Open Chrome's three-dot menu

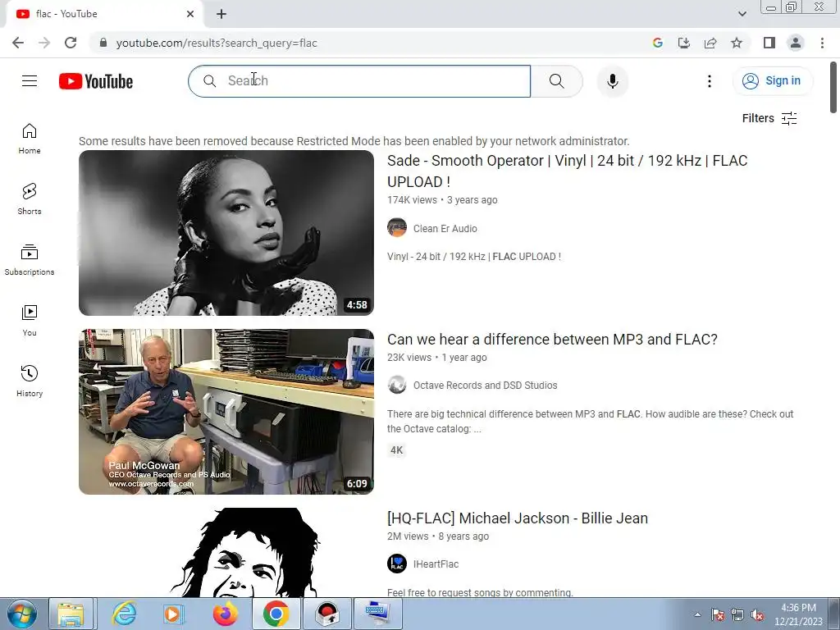822,43
